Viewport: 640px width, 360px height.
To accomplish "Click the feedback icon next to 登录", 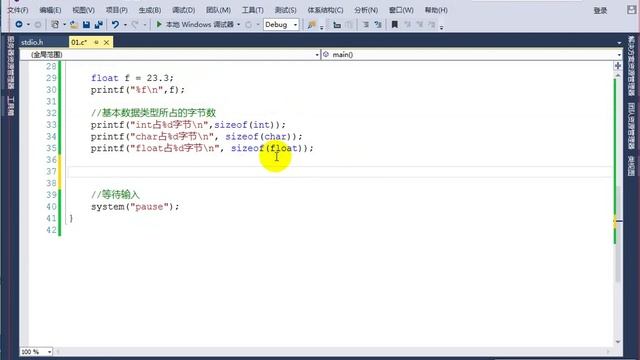I will pos(631,10).
